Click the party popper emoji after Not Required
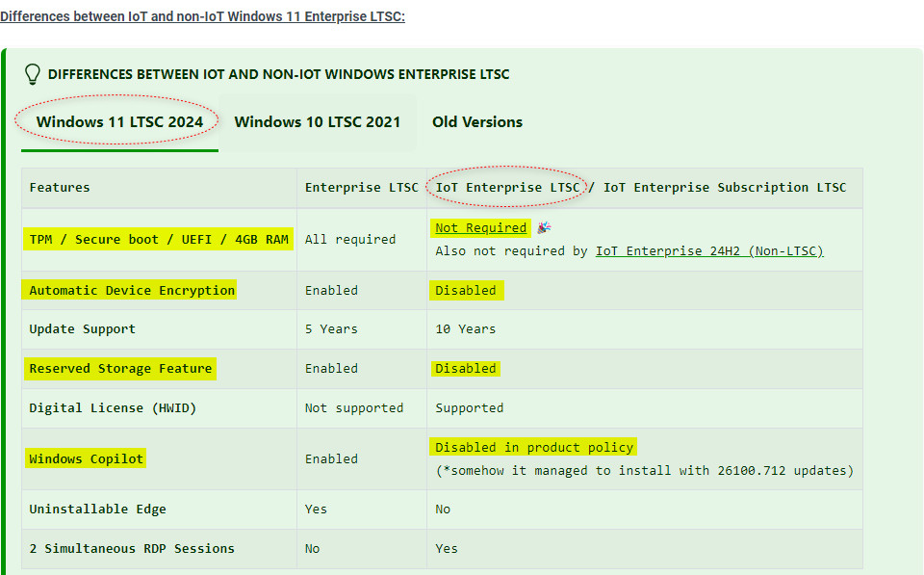Screen dimensions: 924x575 [x=544, y=227]
